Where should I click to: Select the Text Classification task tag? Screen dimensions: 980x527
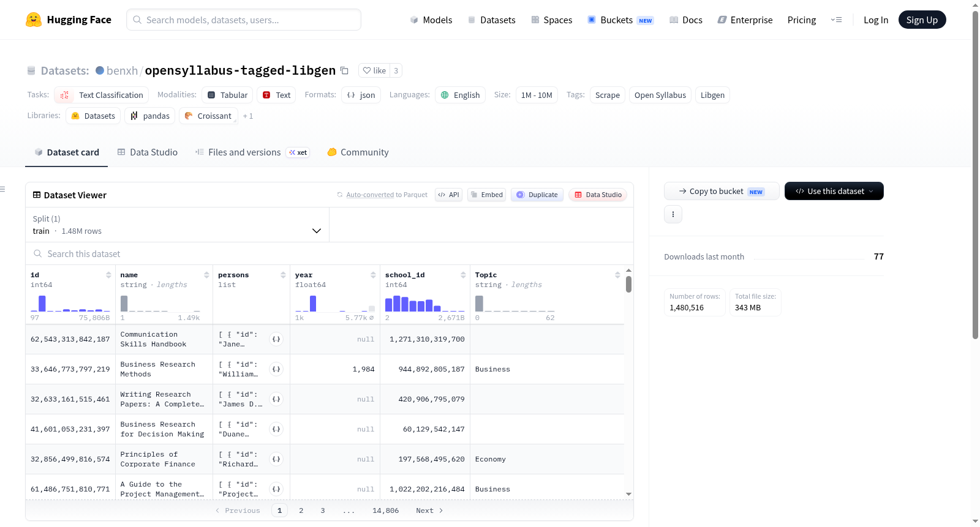coord(101,95)
